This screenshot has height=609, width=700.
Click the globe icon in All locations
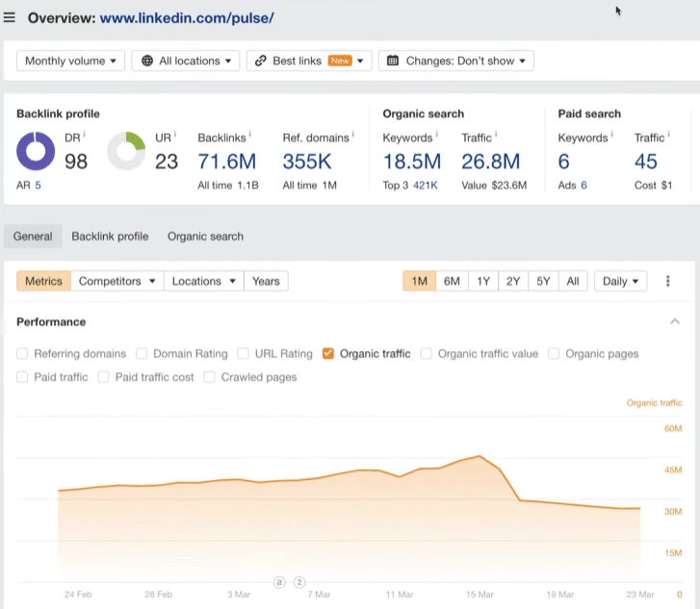[147, 61]
